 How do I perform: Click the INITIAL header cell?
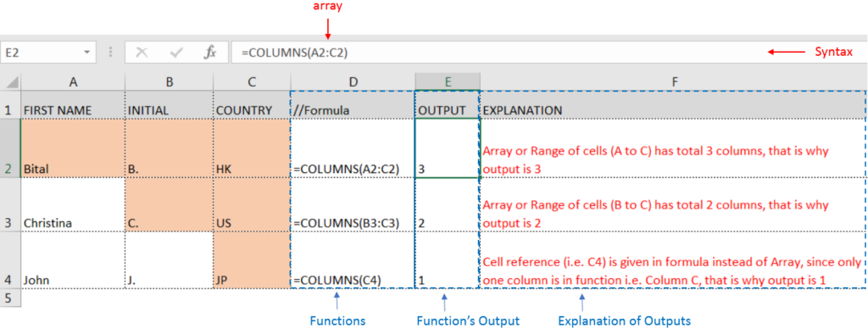[170, 104]
